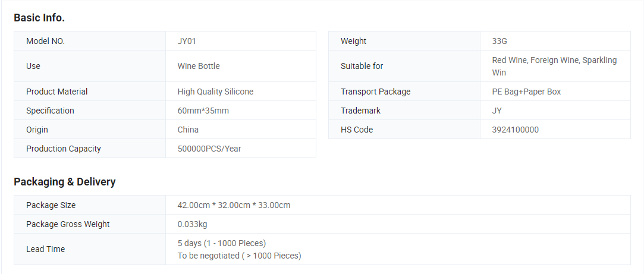Select PE Bag+Paper Box package value
The image size is (644, 274).
(x=526, y=92)
